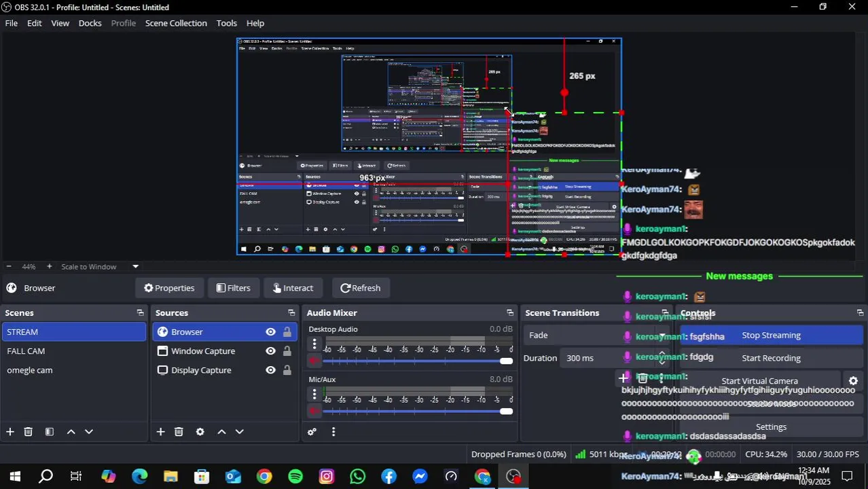This screenshot has width=868, height=489.
Task: Open the File menu
Action: tap(12, 23)
